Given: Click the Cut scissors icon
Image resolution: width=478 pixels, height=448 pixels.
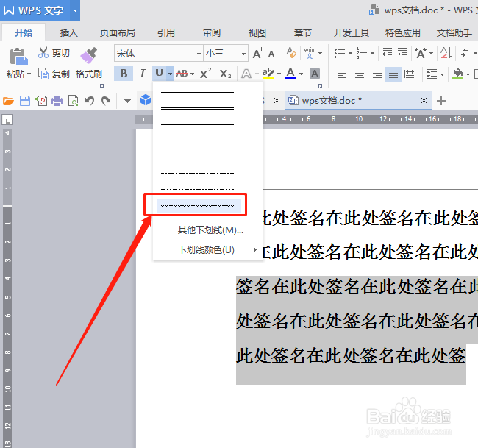Looking at the screenshot, I should pos(43,52).
